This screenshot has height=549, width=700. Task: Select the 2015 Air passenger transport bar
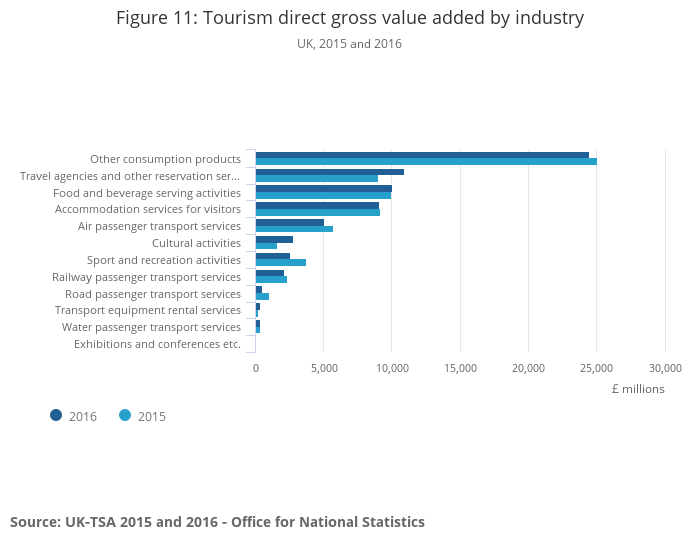(294, 229)
